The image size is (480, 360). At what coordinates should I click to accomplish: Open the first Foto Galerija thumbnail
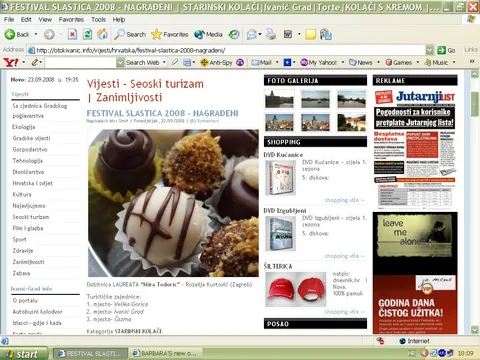[x=279, y=99]
